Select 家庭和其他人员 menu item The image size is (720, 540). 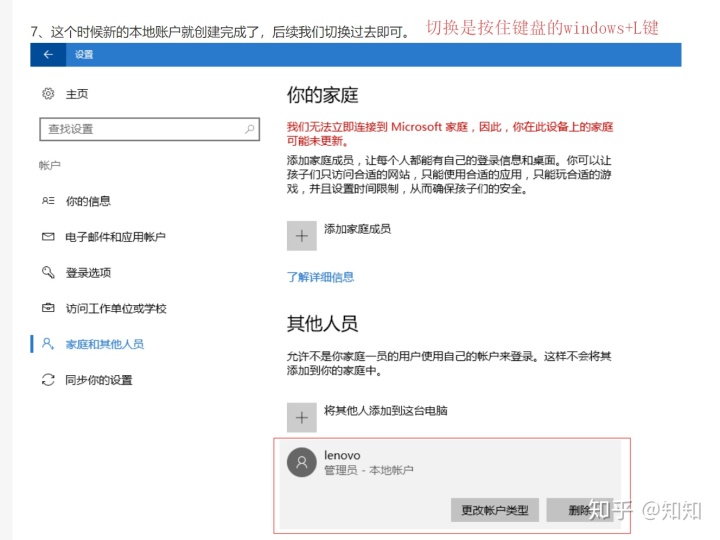click(105, 344)
